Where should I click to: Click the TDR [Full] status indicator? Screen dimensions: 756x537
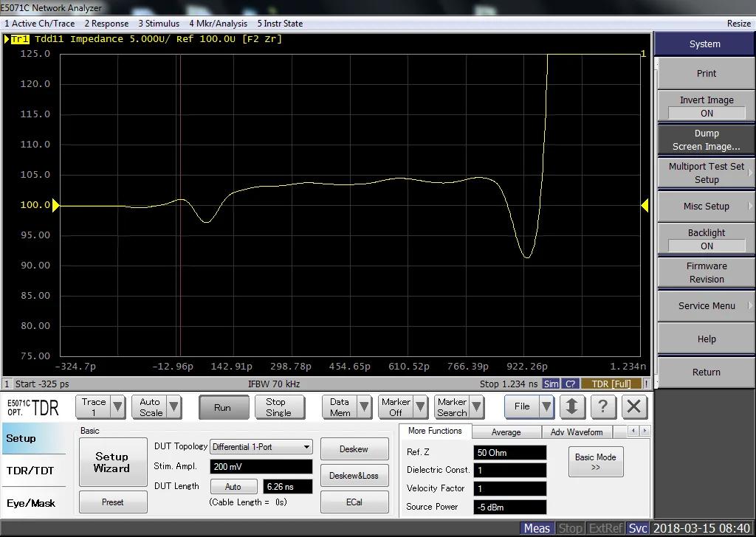(x=611, y=384)
